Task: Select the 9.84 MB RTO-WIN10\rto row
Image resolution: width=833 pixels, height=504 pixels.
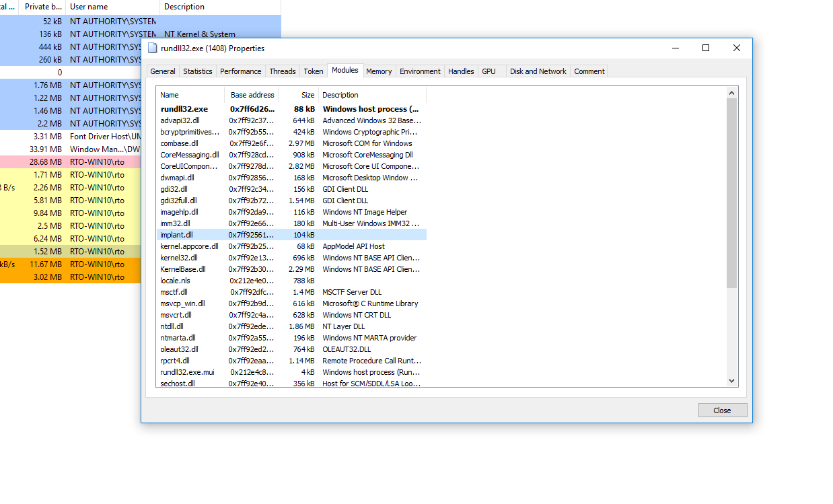Action: coord(71,213)
